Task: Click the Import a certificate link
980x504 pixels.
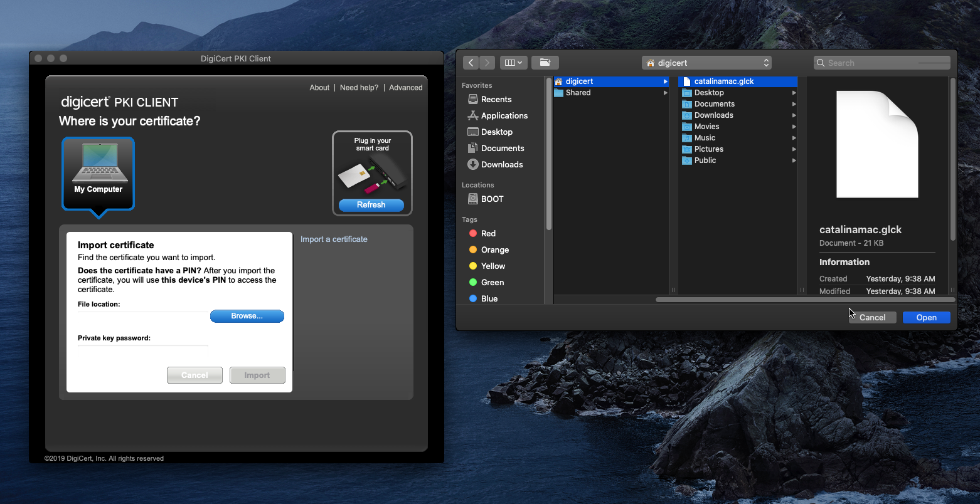Action: click(334, 239)
